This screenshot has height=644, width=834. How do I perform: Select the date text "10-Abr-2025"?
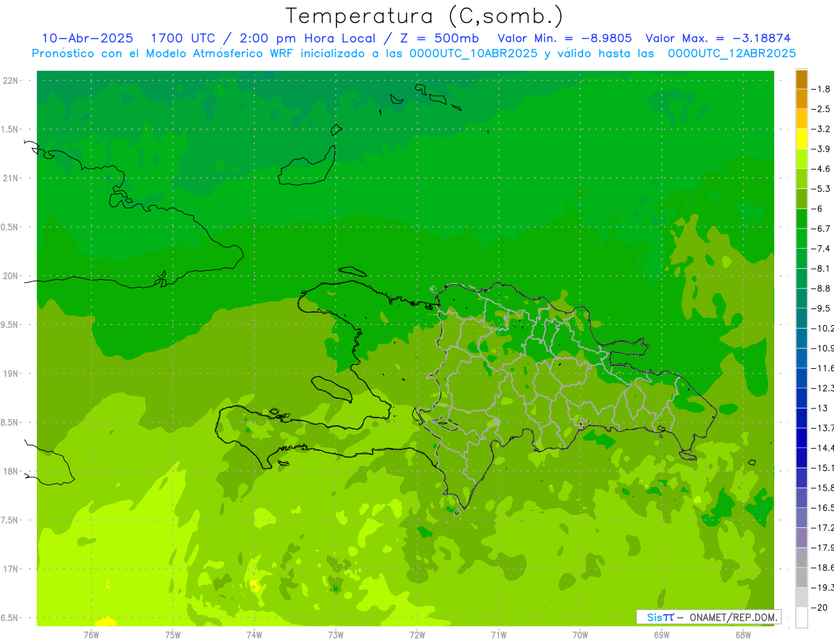[x=87, y=38]
